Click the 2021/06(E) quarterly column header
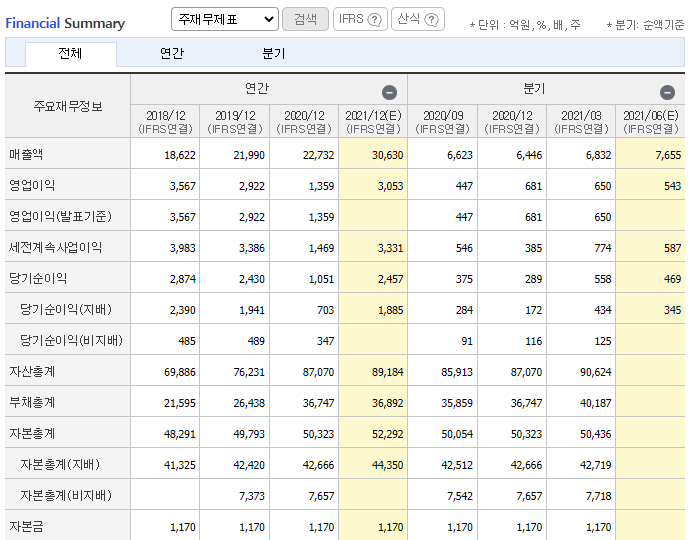Viewport: 693px width, 540px height. 651,122
